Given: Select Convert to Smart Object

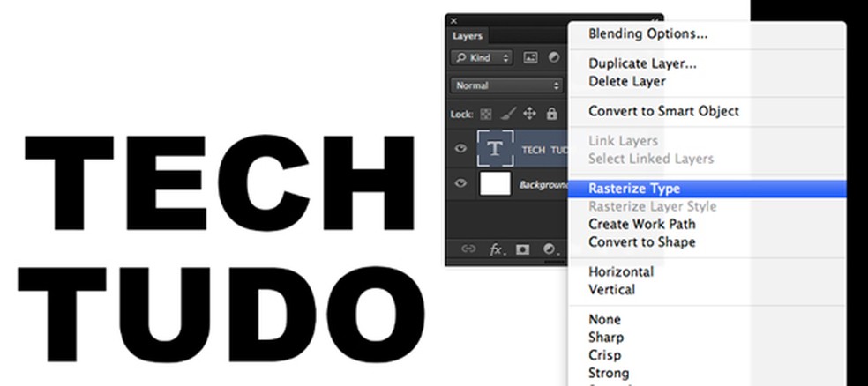Looking at the screenshot, I should click(x=663, y=111).
